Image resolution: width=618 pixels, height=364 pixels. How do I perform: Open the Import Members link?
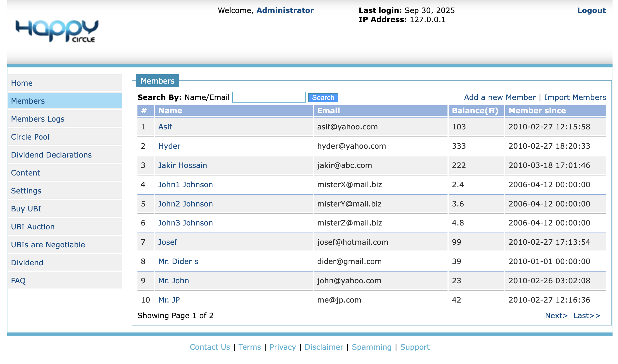(x=575, y=97)
